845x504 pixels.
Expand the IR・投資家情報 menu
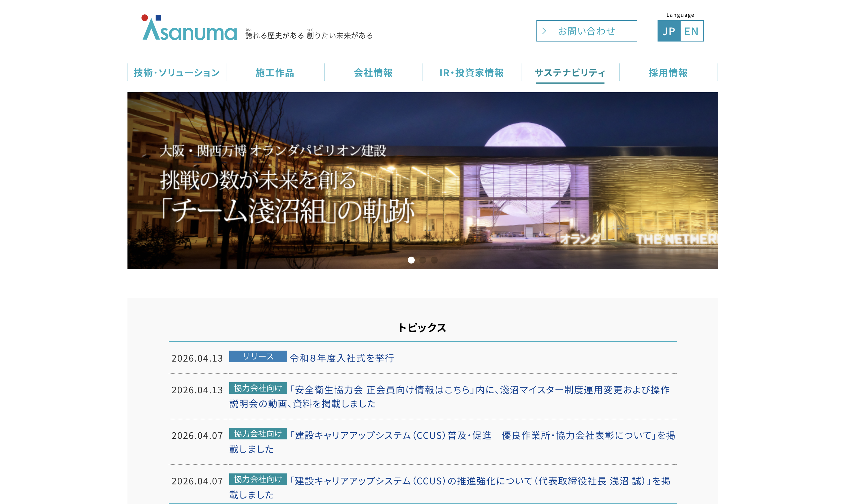point(472,73)
